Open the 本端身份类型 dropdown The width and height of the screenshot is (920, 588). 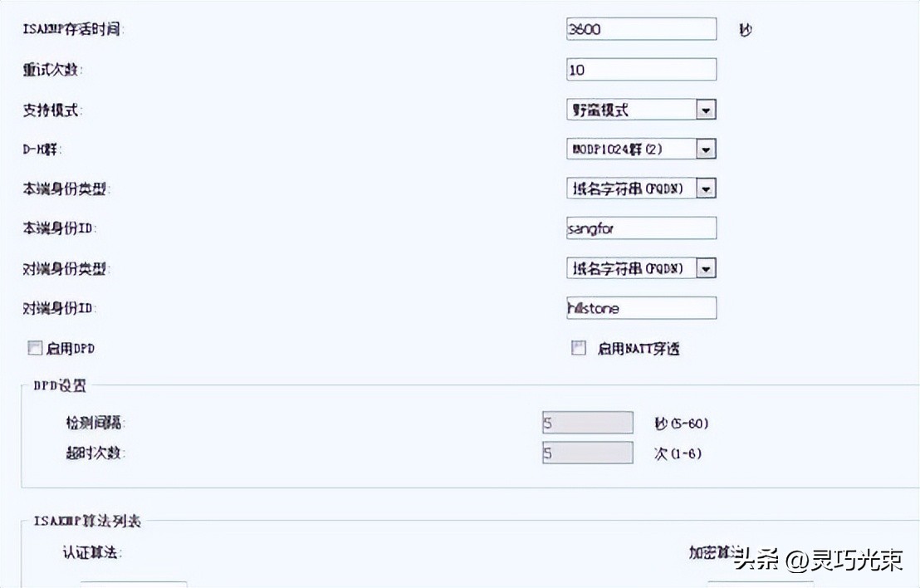706,188
